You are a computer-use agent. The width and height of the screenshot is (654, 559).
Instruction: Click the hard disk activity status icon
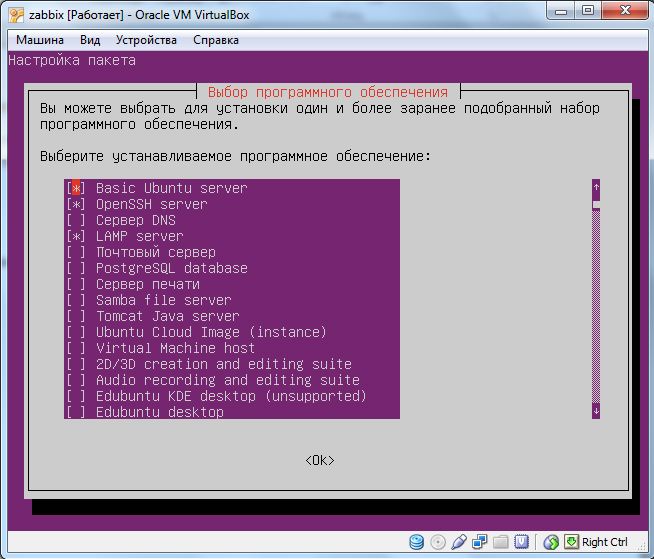tap(416, 542)
